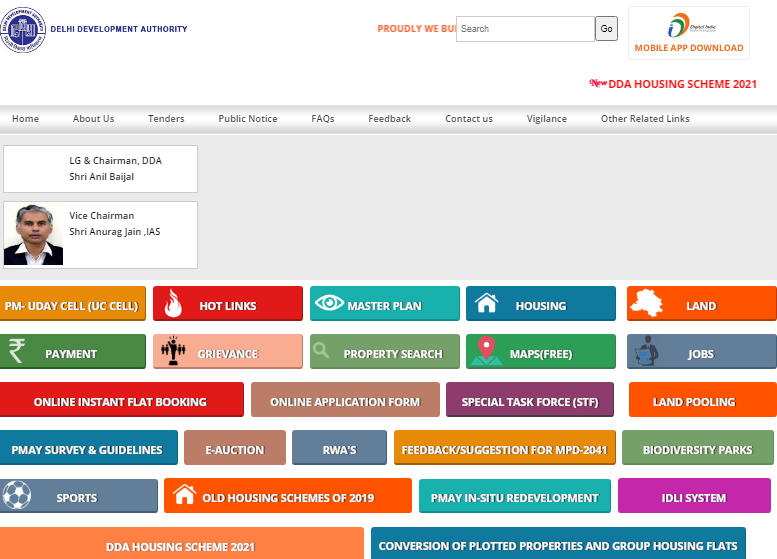This screenshot has height=559, width=777.
Task: Click the magnifier icon on Property Search
Action: (321, 351)
